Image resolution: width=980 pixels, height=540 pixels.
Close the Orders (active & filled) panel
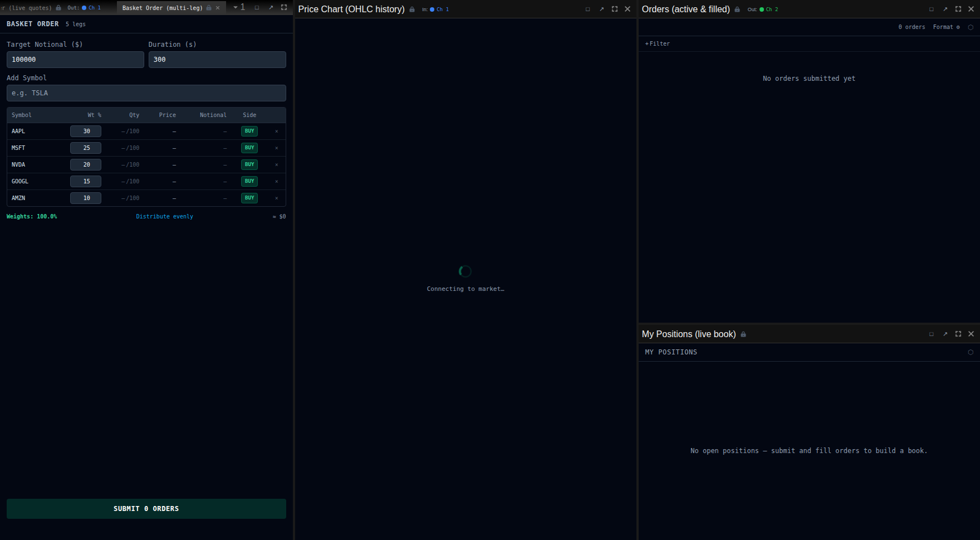pyautogui.click(x=971, y=9)
